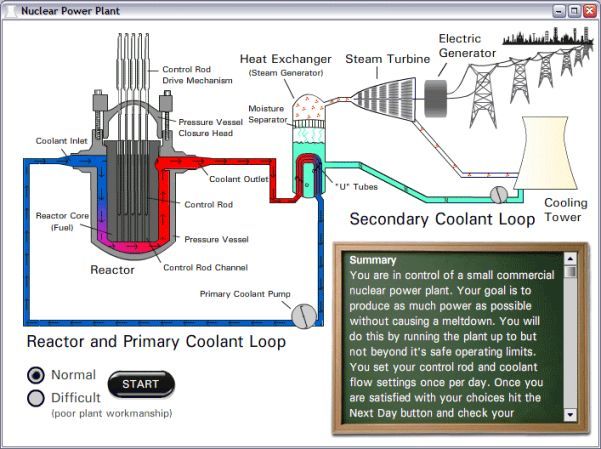The image size is (601, 449).
Task: Click the Primary Coolant Pump icon
Action: coord(304,316)
